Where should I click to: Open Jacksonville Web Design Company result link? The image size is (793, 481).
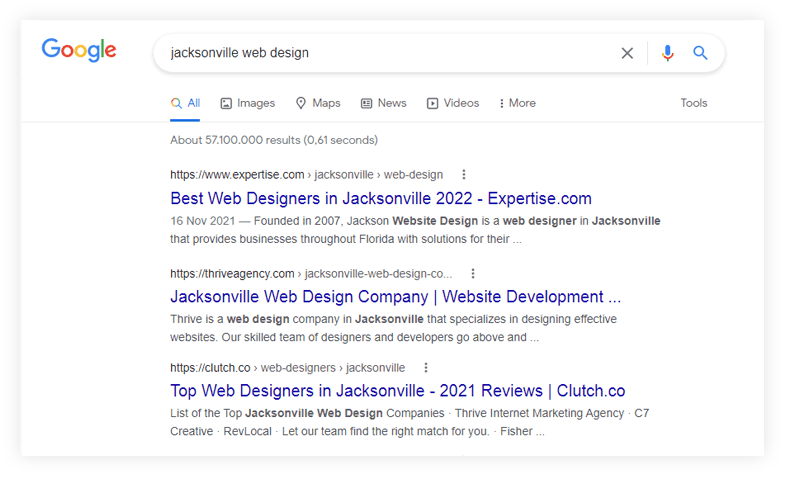pyautogui.click(x=395, y=297)
